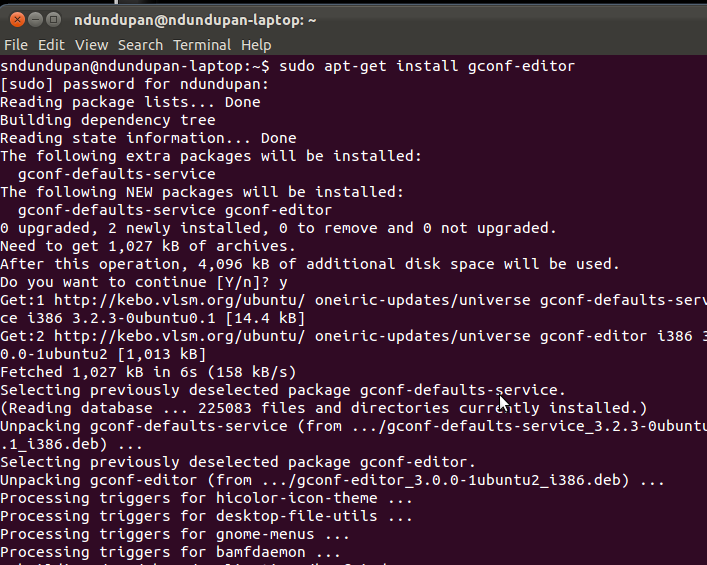Click the 'Fetched 1,027 kB in 6s' line
Screen dimensions: 707x565
[x=148, y=372]
